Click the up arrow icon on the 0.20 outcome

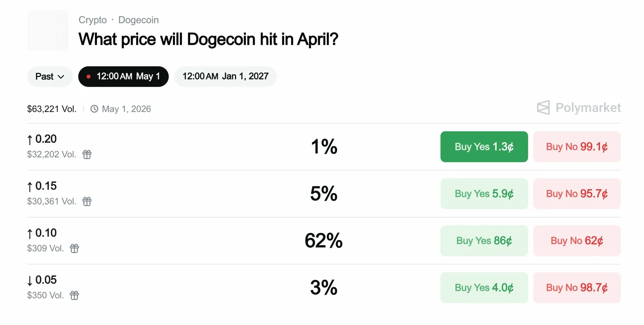tap(30, 139)
